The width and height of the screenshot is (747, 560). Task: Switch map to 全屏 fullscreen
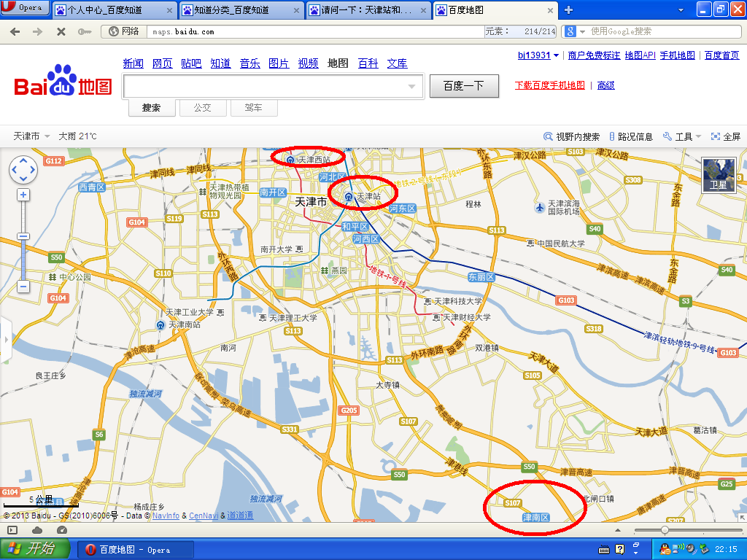tap(726, 136)
